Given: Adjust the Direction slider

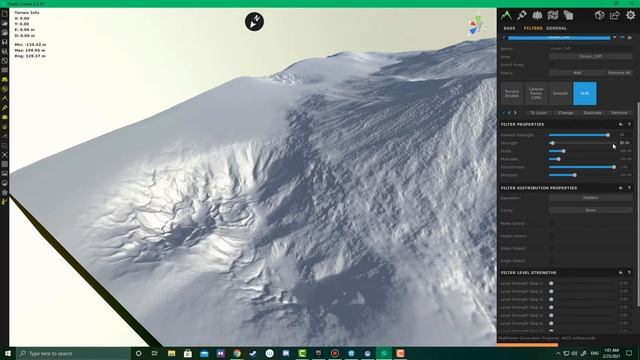Looking at the screenshot, I should (x=581, y=175).
